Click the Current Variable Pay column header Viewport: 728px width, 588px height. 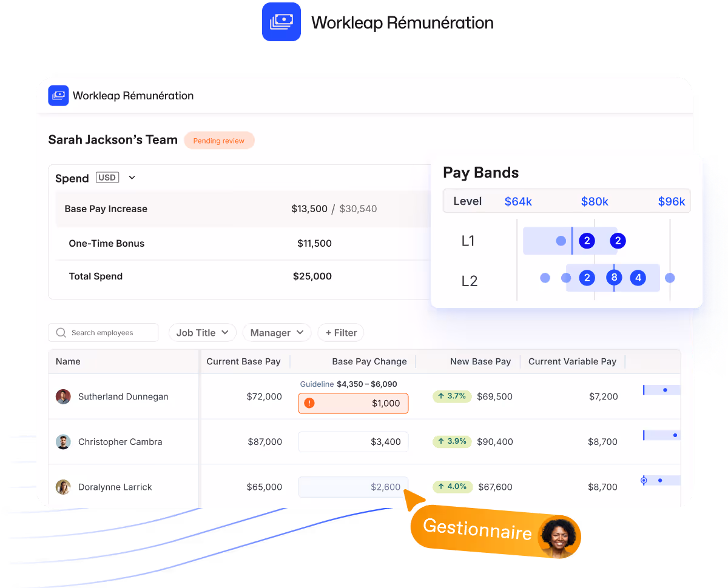coord(572,361)
